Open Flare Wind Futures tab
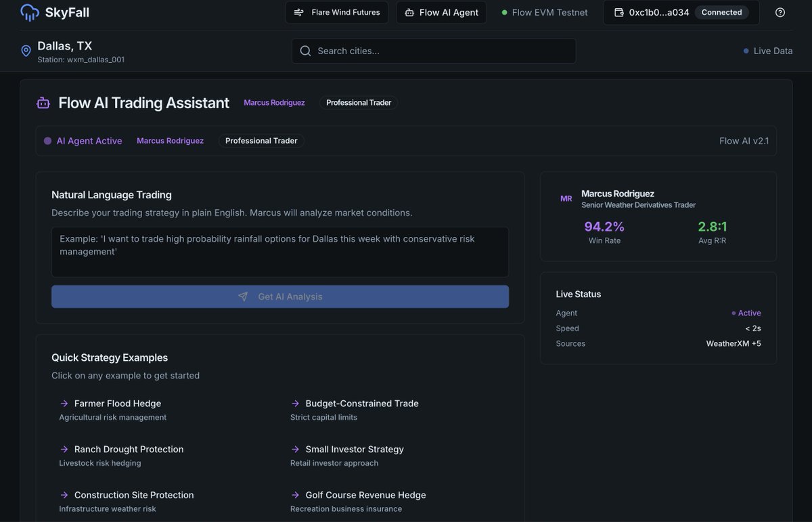Image resolution: width=812 pixels, height=522 pixels. [337, 12]
